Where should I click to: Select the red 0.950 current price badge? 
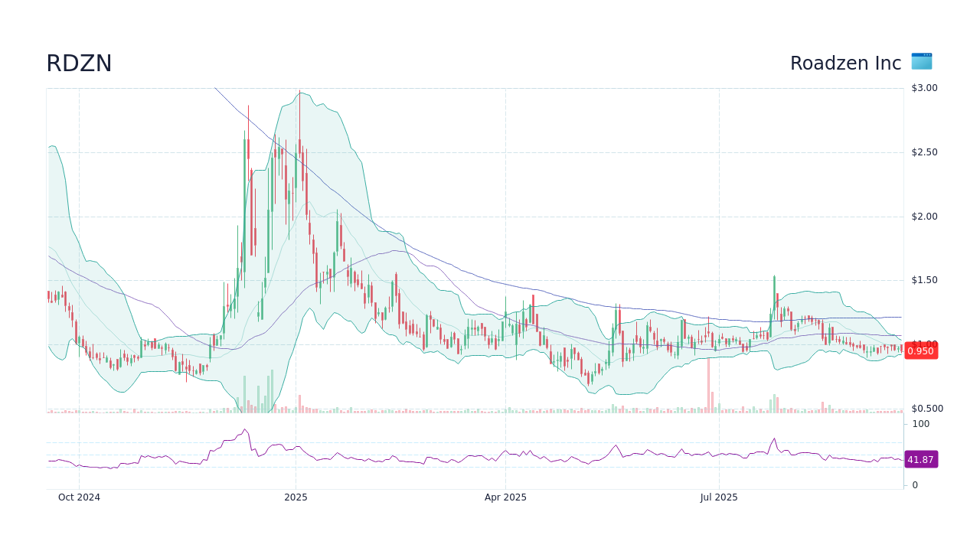pos(920,350)
